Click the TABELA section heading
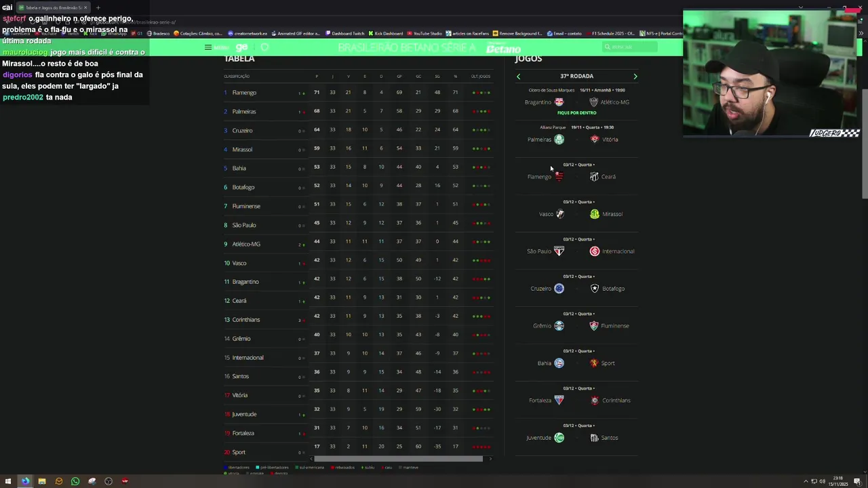 coord(239,59)
